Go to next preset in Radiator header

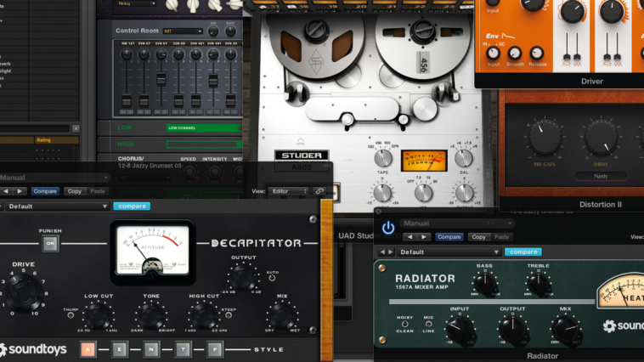(x=424, y=237)
